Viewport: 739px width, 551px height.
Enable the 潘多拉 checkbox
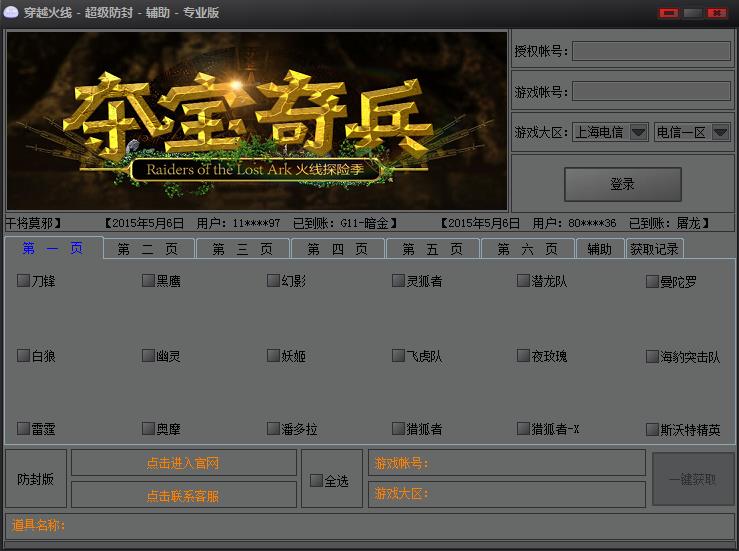[273, 428]
